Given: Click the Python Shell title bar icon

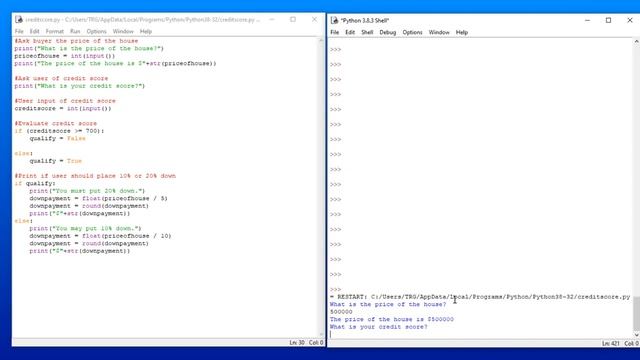Looking at the screenshot, I should [334, 20].
